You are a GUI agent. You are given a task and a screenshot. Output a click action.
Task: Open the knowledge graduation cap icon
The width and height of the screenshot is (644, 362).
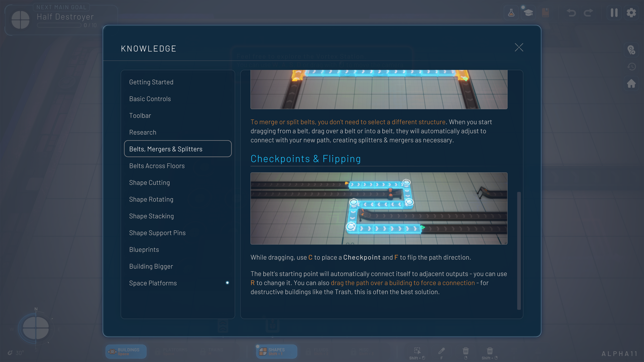pos(528,13)
